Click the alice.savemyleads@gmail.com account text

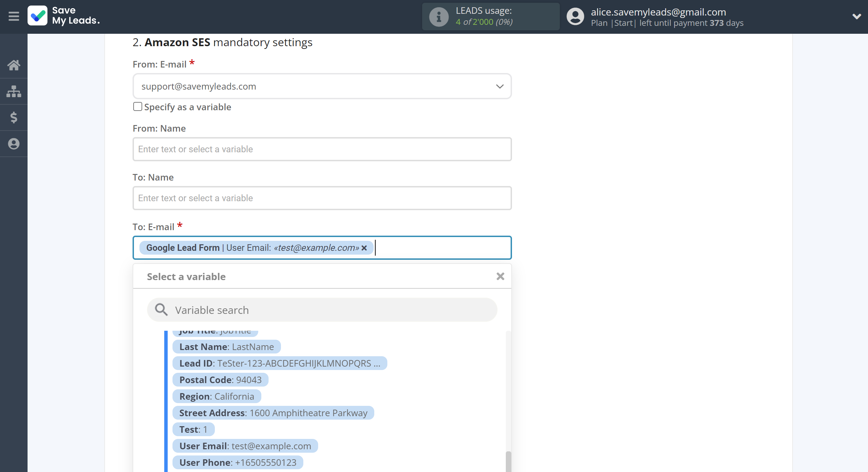point(658,12)
